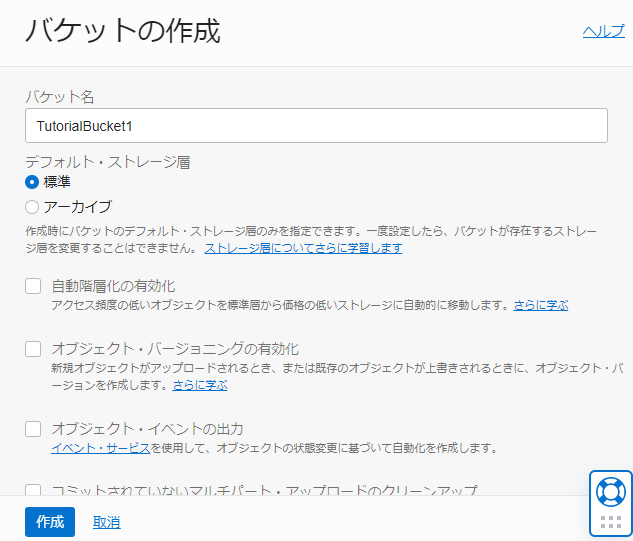The height and width of the screenshot is (541, 633).
Task: Click the バケットの作成 dialog heading
Action: pyautogui.click(x=122, y=31)
